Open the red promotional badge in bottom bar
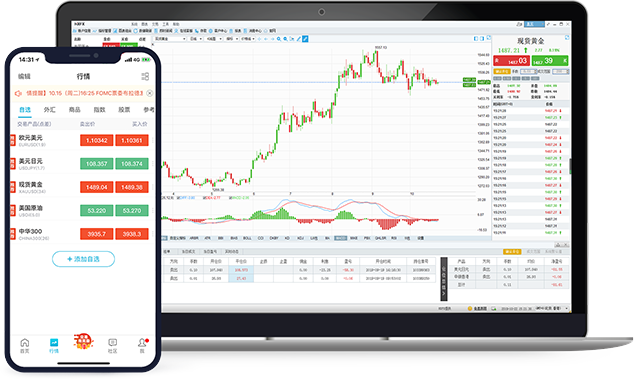The height and width of the screenshot is (380, 634). pos(83,342)
